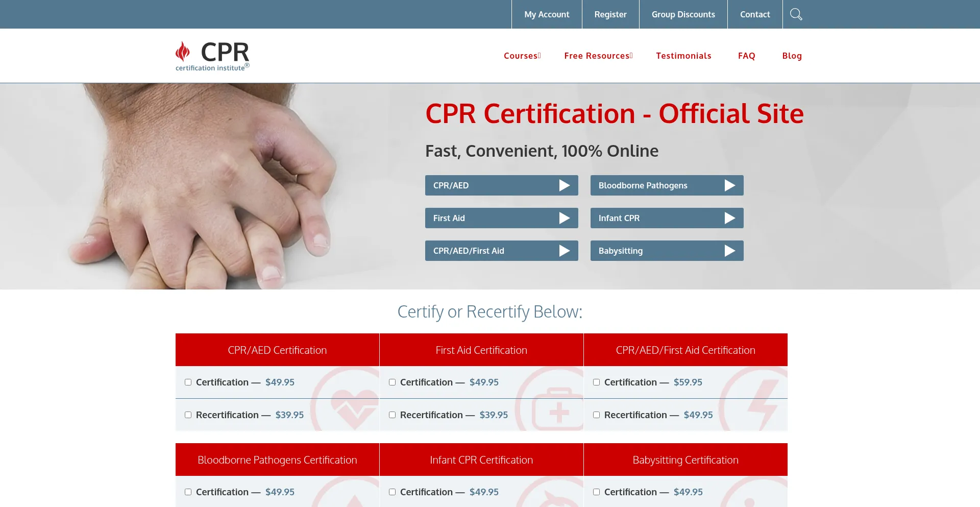Open My Account in top bar
Image resolution: width=980 pixels, height=507 pixels.
coord(547,14)
